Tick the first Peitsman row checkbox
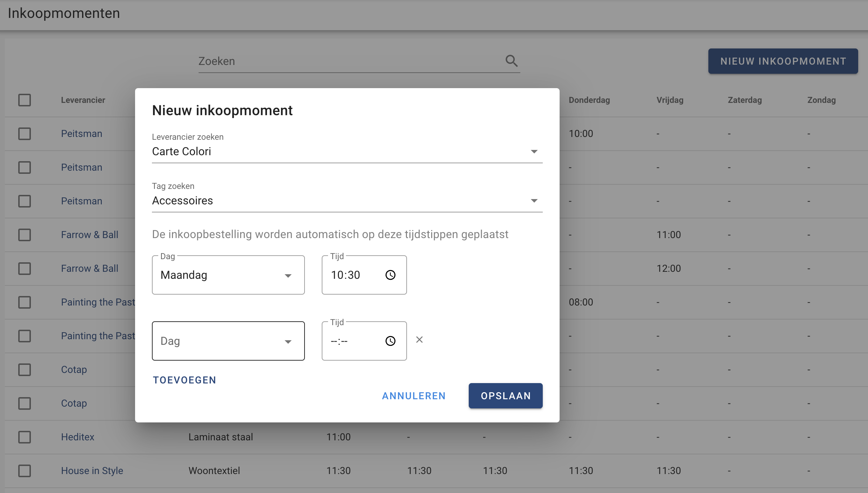This screenshot has width=868, height=493. [x=25, y=134]
